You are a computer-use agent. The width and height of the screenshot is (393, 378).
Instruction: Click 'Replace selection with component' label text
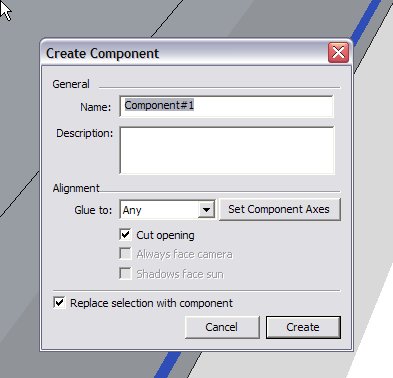[x=151, y=303]
